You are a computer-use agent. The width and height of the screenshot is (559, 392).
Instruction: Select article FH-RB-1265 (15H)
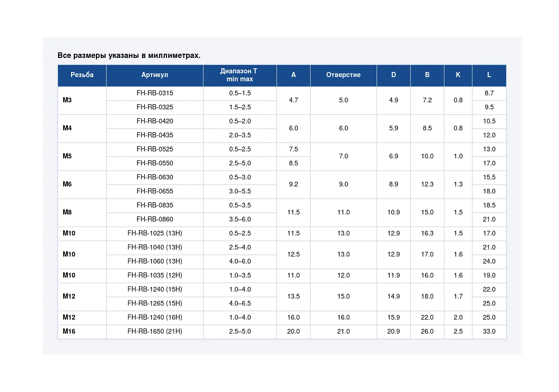pyautogui.click(x=155, y=304)
